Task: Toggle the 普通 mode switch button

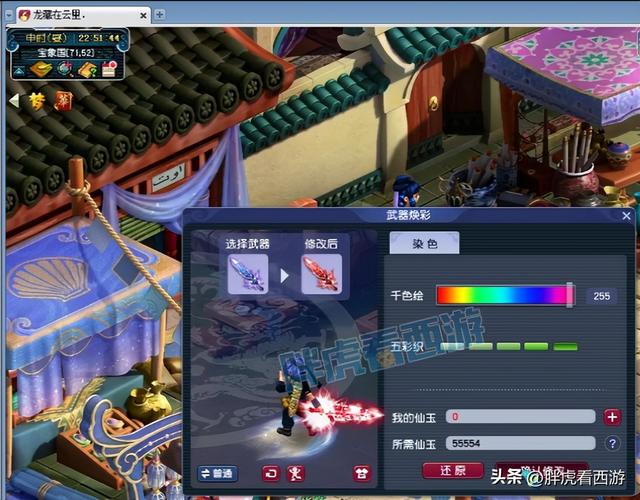Action: (x=218, y=473)
